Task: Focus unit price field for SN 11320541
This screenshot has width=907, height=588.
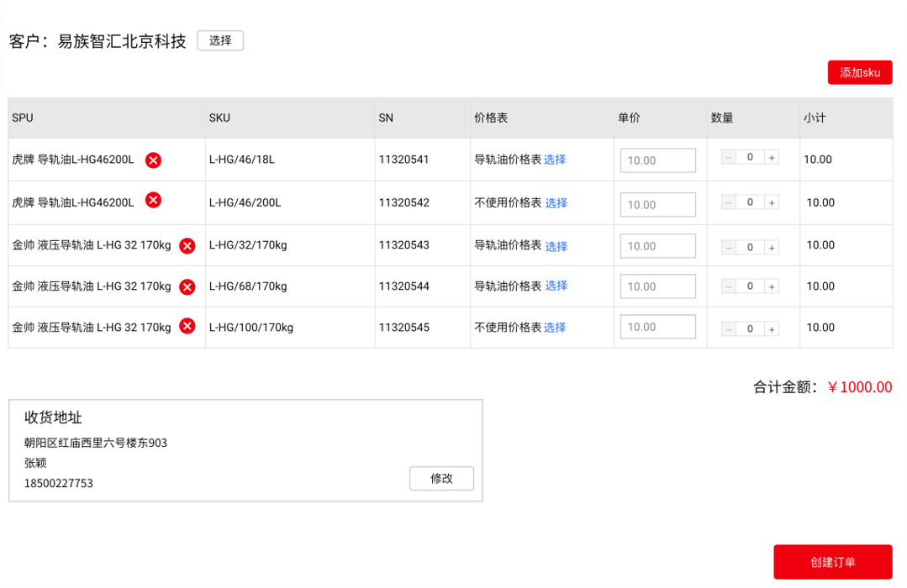Action: point(657,160)
